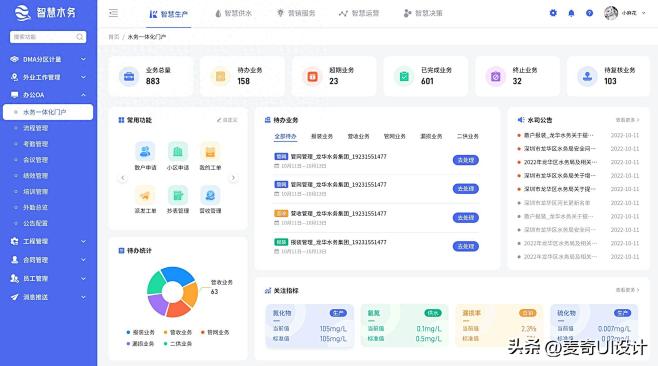The image size is (658, 366).
Task: Switch to the 智慧决策 top tab
Action: (423, 13)
